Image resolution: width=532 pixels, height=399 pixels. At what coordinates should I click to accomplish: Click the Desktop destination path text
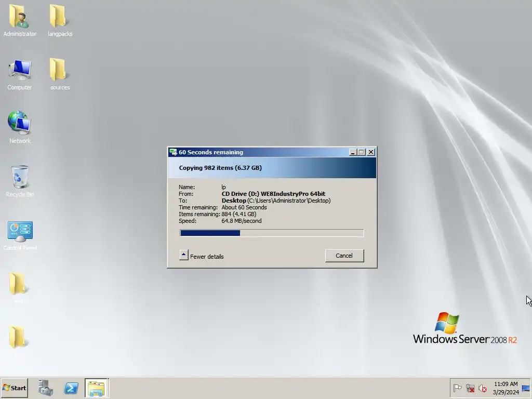(x=276, y=201)
